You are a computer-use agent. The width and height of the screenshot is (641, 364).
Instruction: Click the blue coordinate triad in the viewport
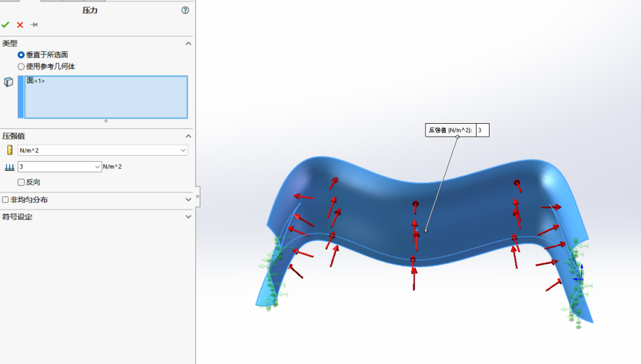coord(580,274)
